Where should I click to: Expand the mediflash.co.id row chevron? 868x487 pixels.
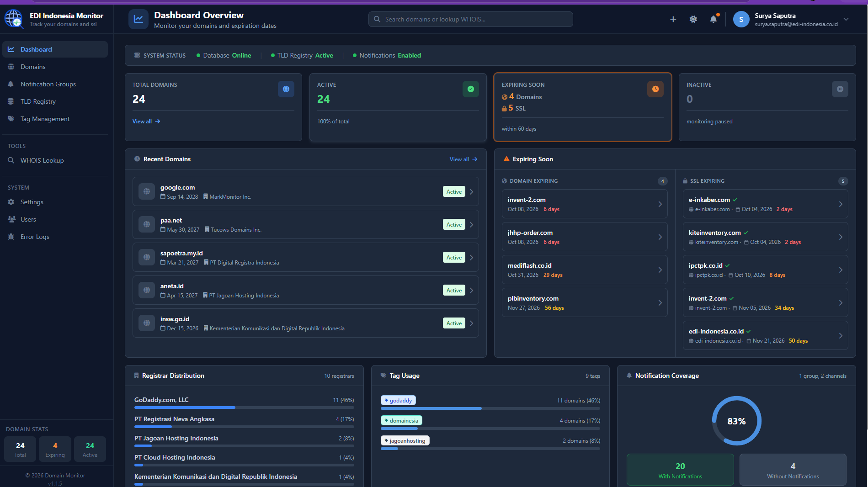[660, 270]
